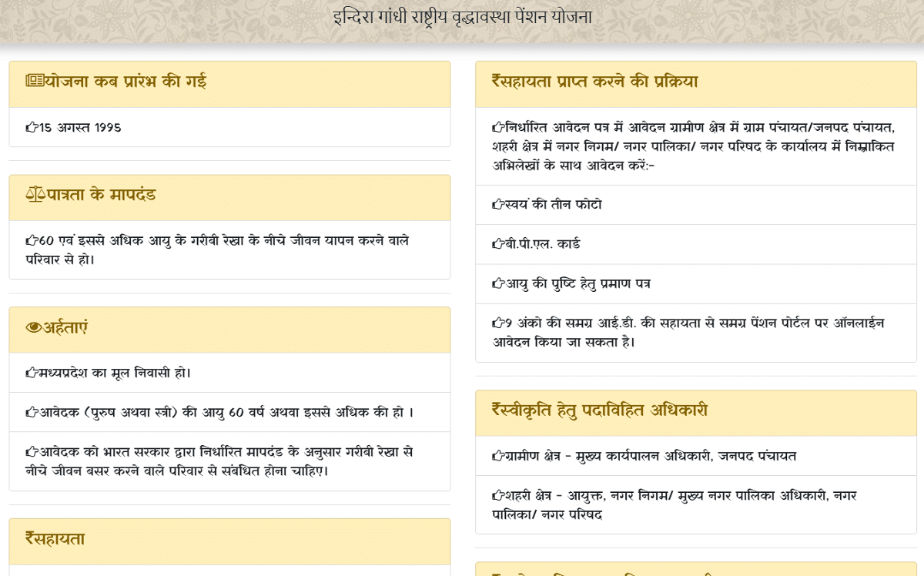Click rupee icon before सहायता प्राप्त करने की प्रक्रिया
Image resolution: width=924 pixels, height=576 pixels.
click(497, 81)
